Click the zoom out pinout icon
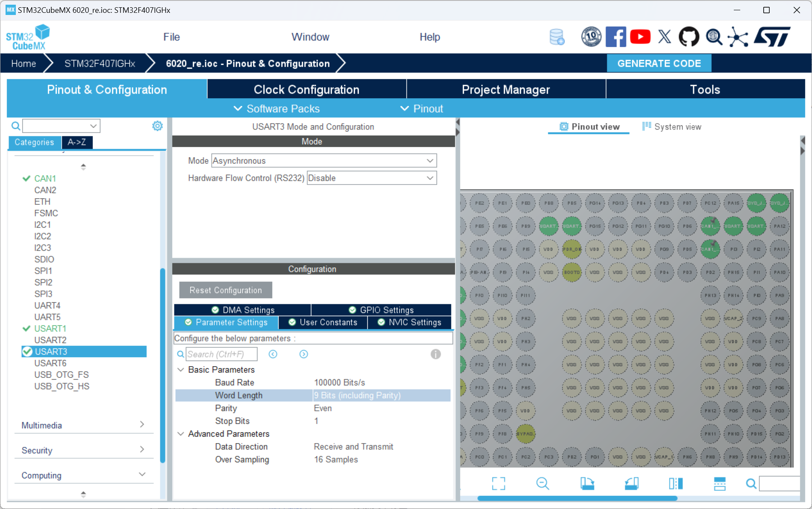 pos(542,483)
